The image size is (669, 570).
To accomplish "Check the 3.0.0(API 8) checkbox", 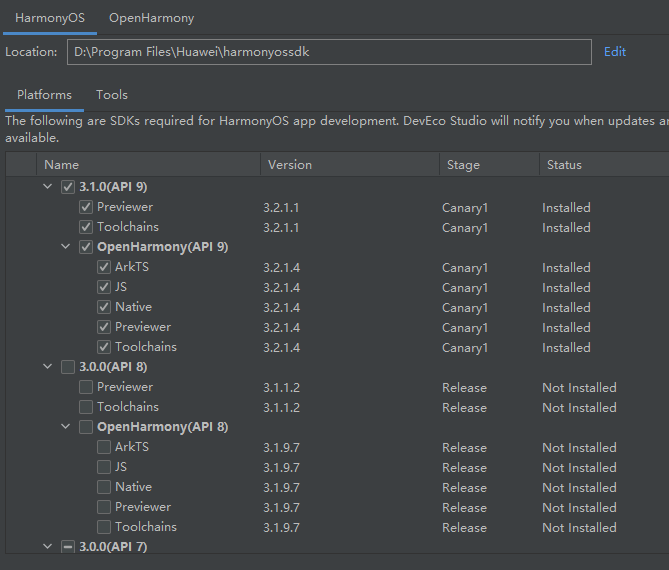I will pyautogui.click(x=68, y=367).
